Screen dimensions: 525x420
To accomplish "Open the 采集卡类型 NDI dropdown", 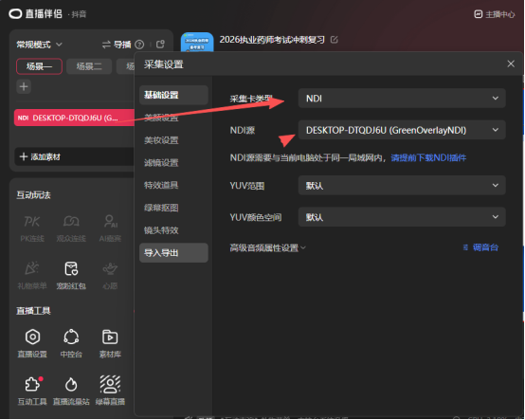I will click(x=402, y=99).
